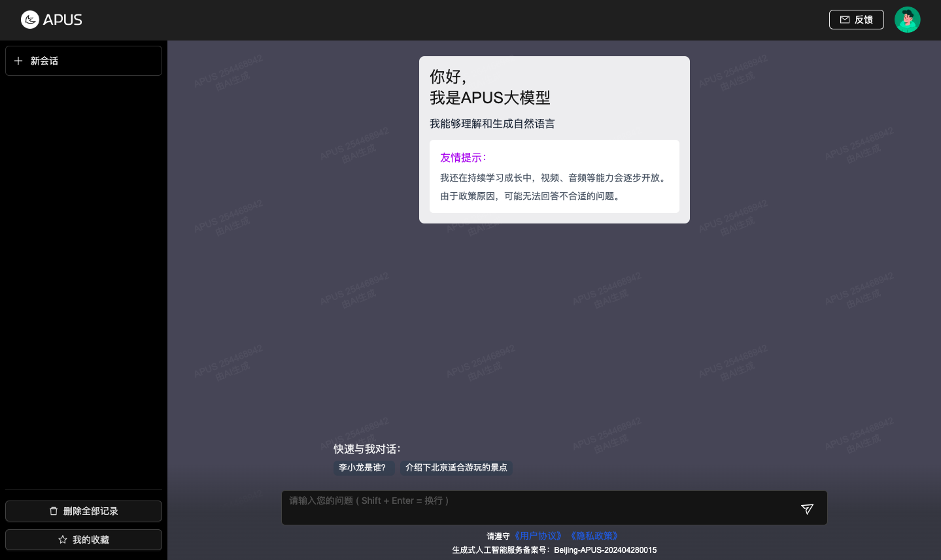Click the 友情提示 heading text
This screenshot has width=941, height=560.
pos(463,157)
